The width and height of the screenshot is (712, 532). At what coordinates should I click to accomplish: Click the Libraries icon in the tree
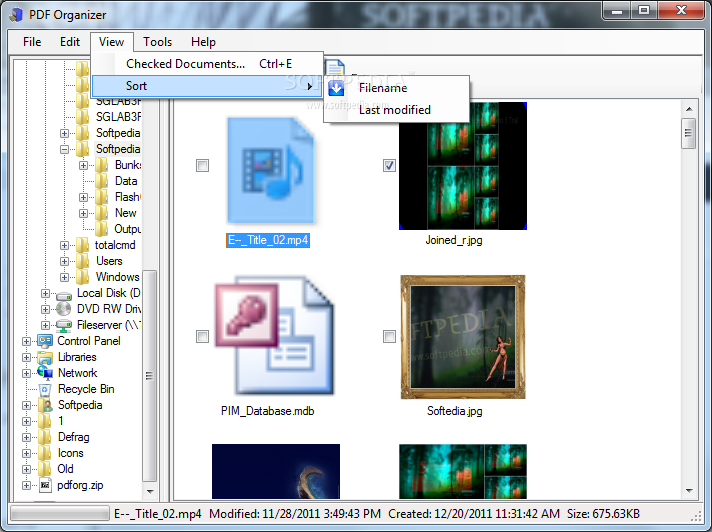(x=44, y=358)
